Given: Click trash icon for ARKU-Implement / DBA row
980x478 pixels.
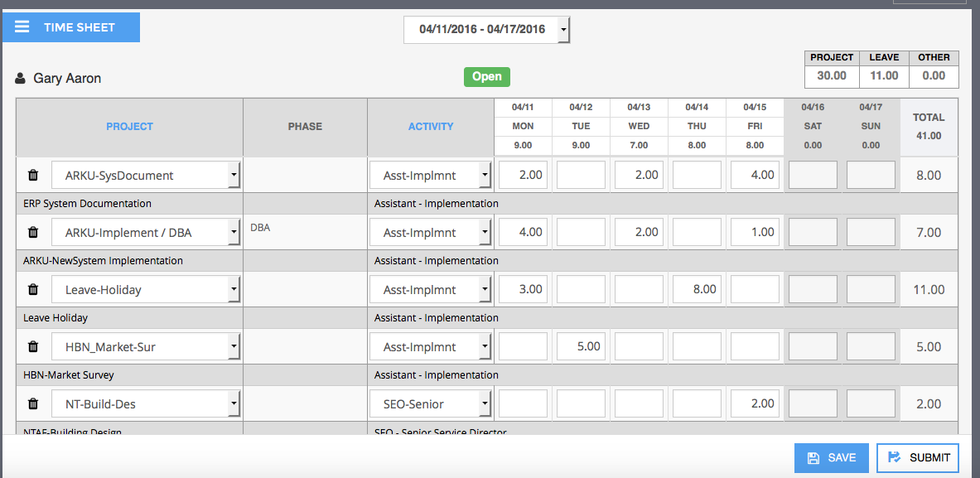Looking at the screenshot, I should 33,233.
